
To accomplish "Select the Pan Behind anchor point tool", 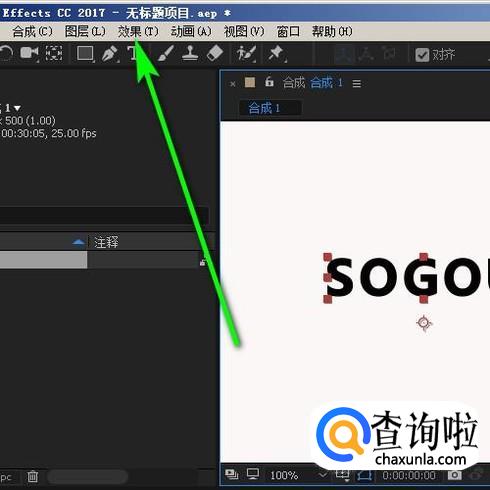I will coord(54,53).
